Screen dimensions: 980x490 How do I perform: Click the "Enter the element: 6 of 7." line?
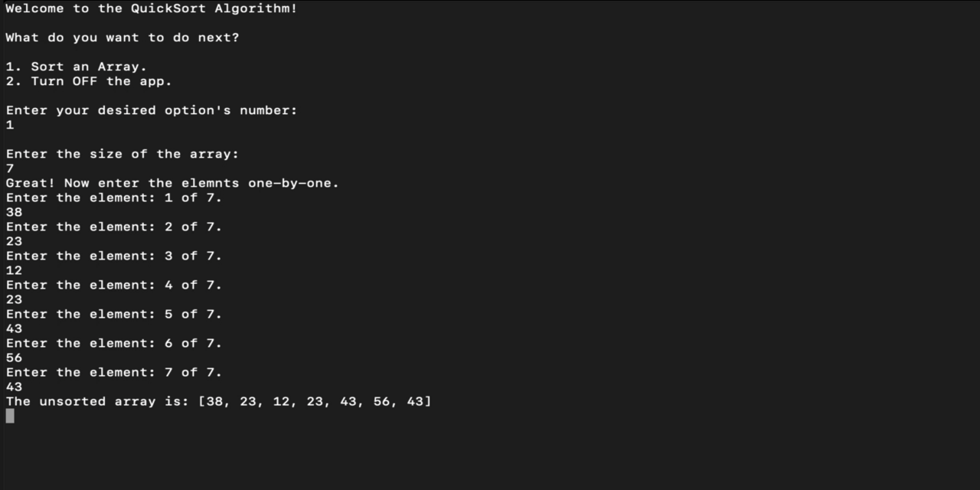(114, 343)
